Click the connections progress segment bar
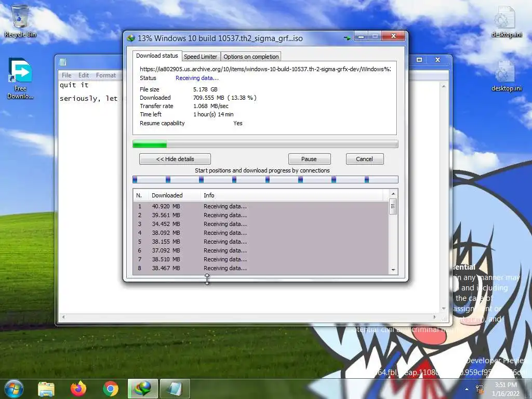 265,179
